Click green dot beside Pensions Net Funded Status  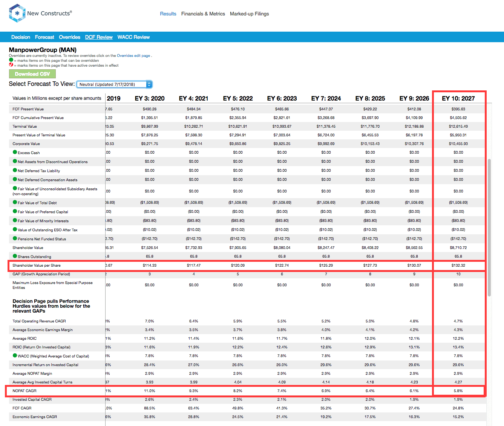(15, 238)
